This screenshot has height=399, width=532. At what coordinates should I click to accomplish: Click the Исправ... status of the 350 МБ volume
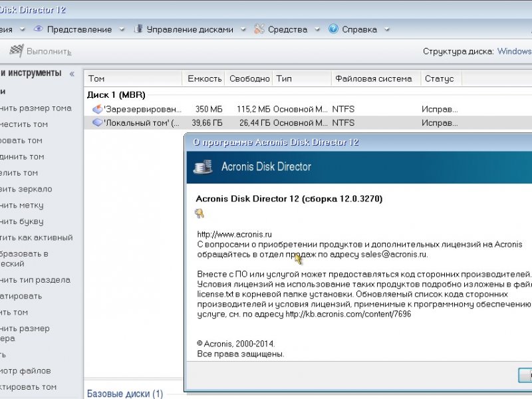[x=440, y=109]
